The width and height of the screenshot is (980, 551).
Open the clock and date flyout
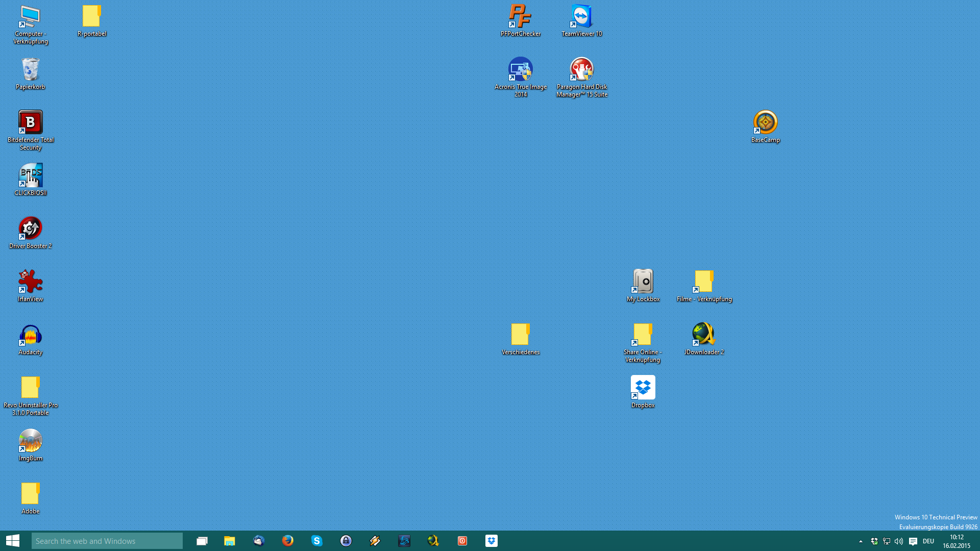click(x=956, y=541)
